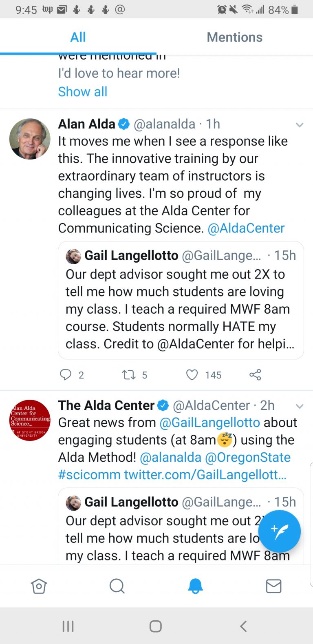Open Alan Alda's profile picture
Image resolution: width=313 pixels, height=644 pixels.
pos(29,139)
